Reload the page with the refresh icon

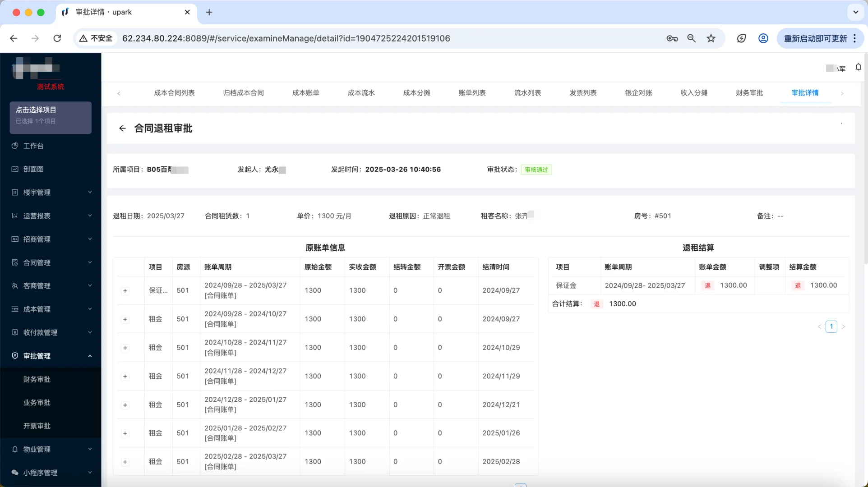[x=57, y=38]
